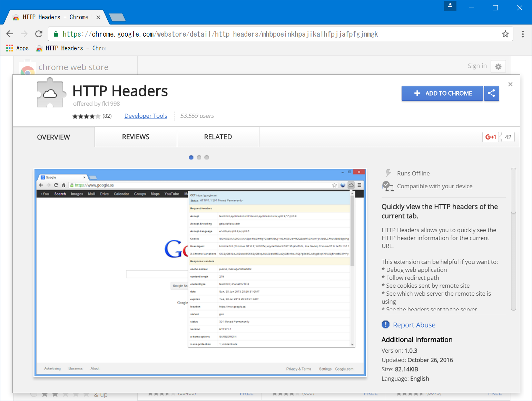The width and height of the screenshot is (532, 401).
Task: Click the description panel scrollbar
Action: [x=513, y=239]
